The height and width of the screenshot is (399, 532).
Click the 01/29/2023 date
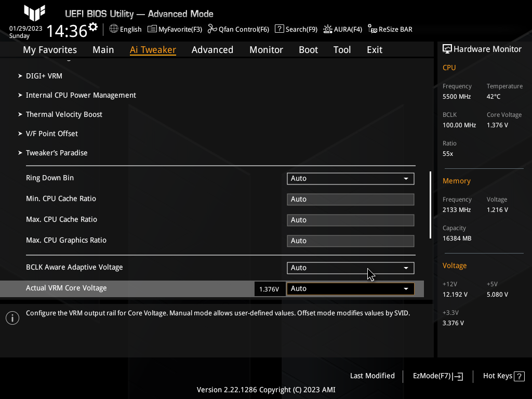(x=26, y=29)
